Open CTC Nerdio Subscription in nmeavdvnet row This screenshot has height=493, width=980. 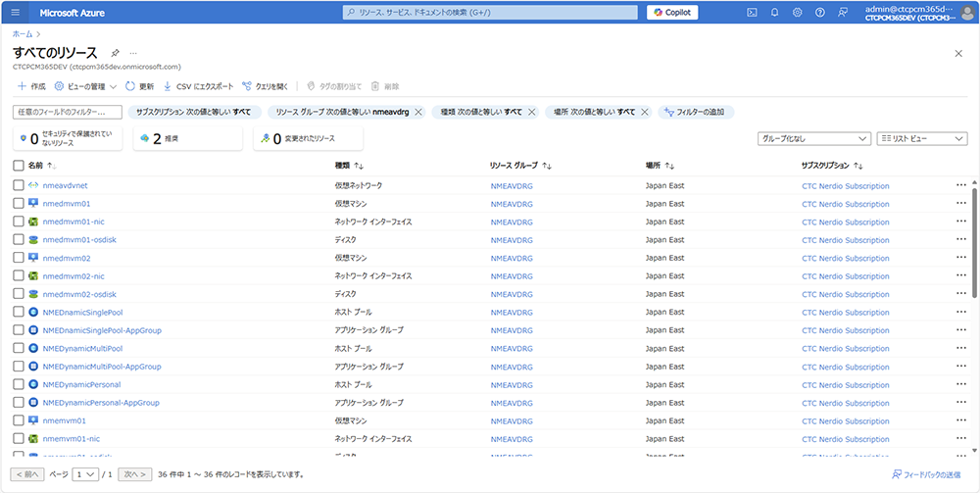[845, 186]
